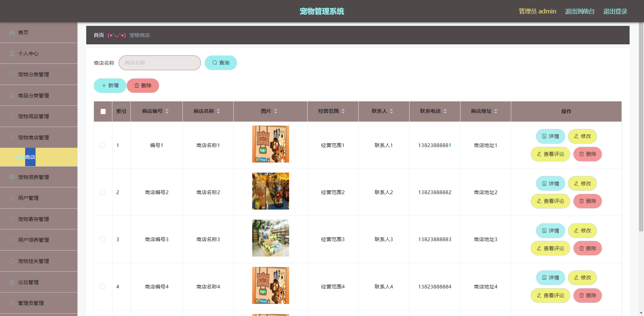Select 退出到前台 in the top bar
644x316 pixels.
point(580,11)
